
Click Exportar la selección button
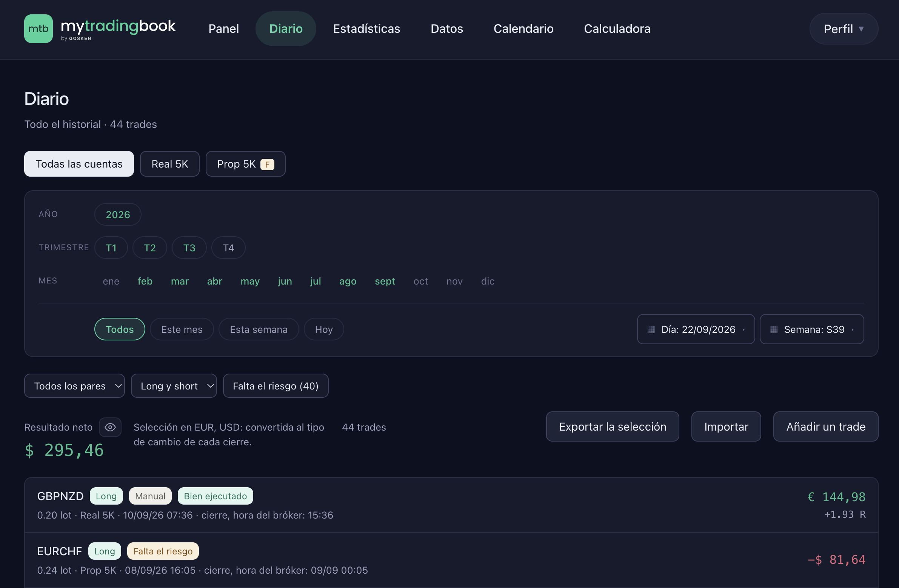coord(612,427)
